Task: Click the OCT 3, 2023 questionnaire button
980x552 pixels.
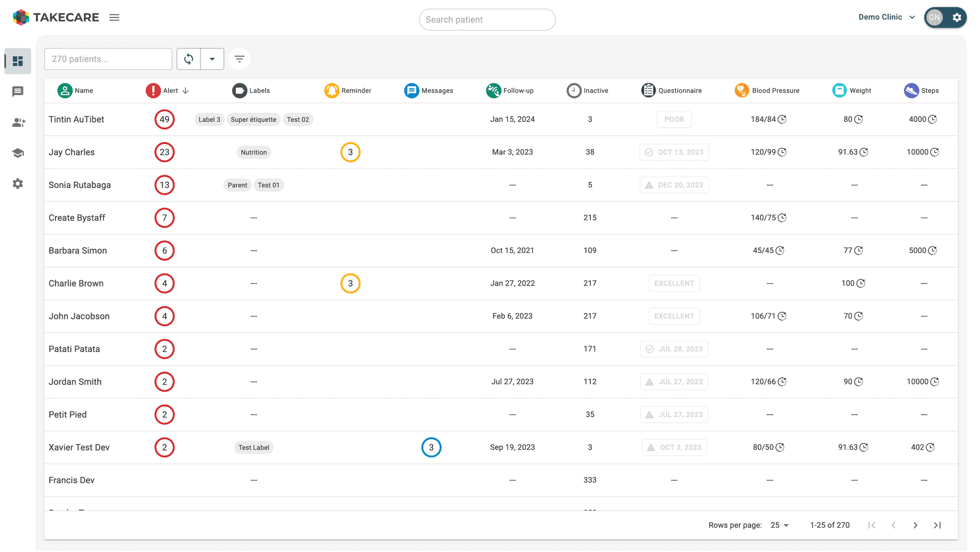Action: point(674,448)
